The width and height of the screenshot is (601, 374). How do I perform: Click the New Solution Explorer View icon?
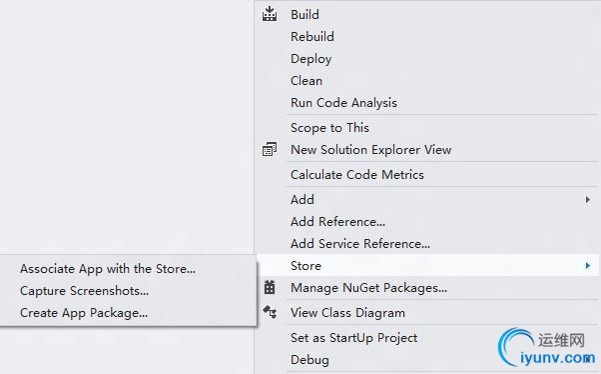[269, 149]
